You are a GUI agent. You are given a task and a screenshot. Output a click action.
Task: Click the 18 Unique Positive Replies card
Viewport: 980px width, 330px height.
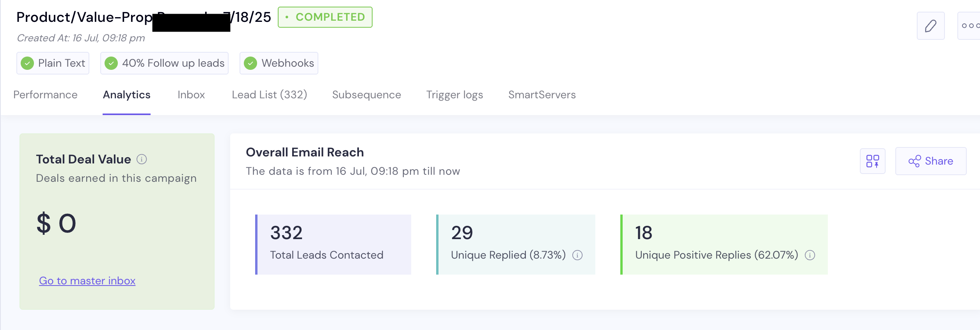(x=724, y=244)
